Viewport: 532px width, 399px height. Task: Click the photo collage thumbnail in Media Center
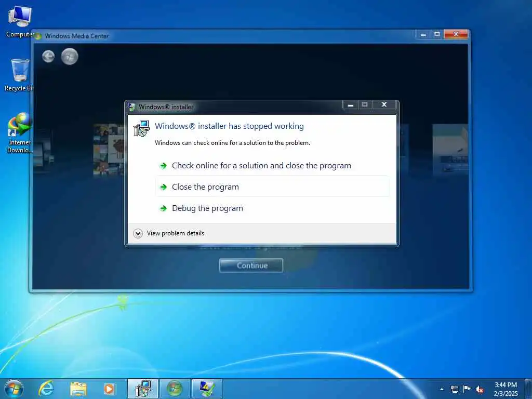point(109,150)
